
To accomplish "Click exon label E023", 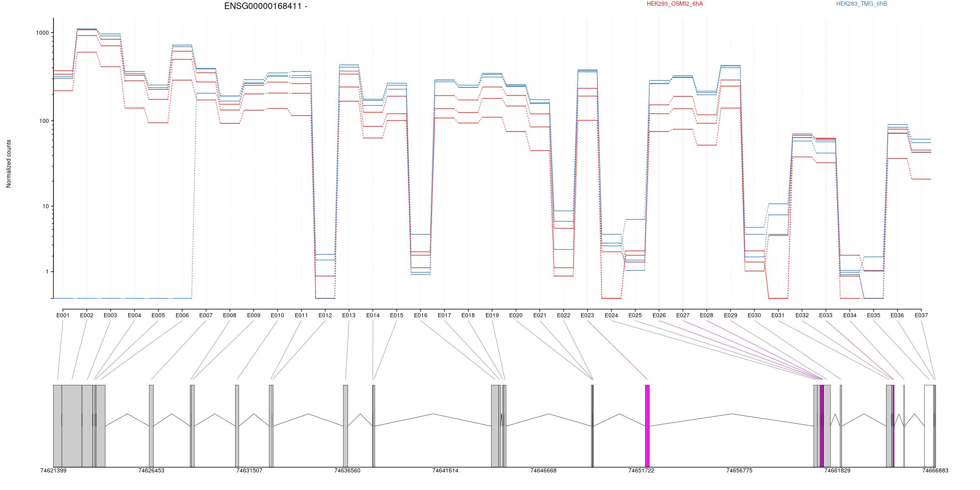I will click(x=587, y=315).
